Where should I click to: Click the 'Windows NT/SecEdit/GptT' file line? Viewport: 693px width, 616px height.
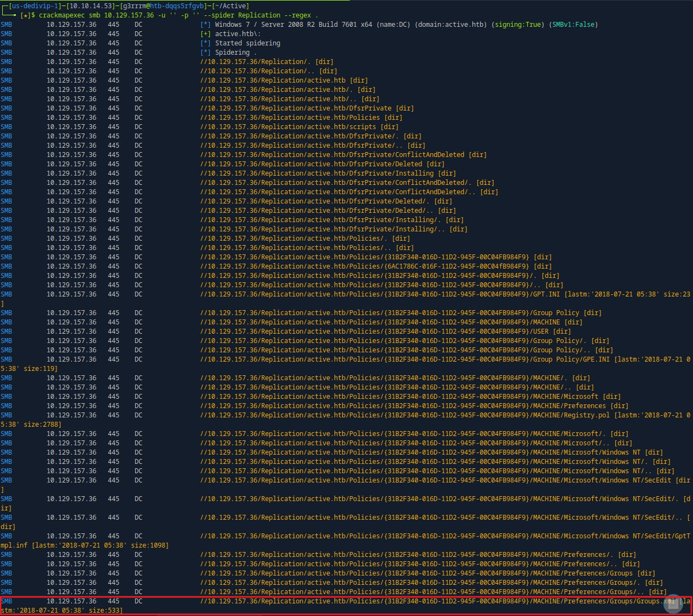(446, 536)
